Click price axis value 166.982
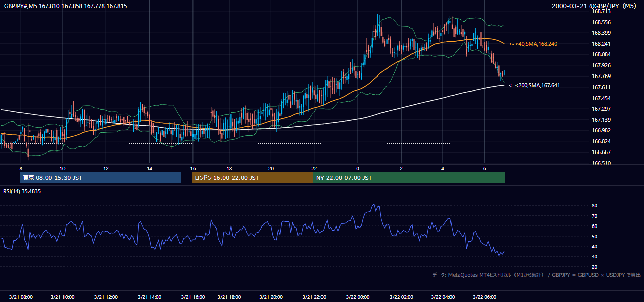The height and width of the screenshot is (302, 644). pos(601,130)
